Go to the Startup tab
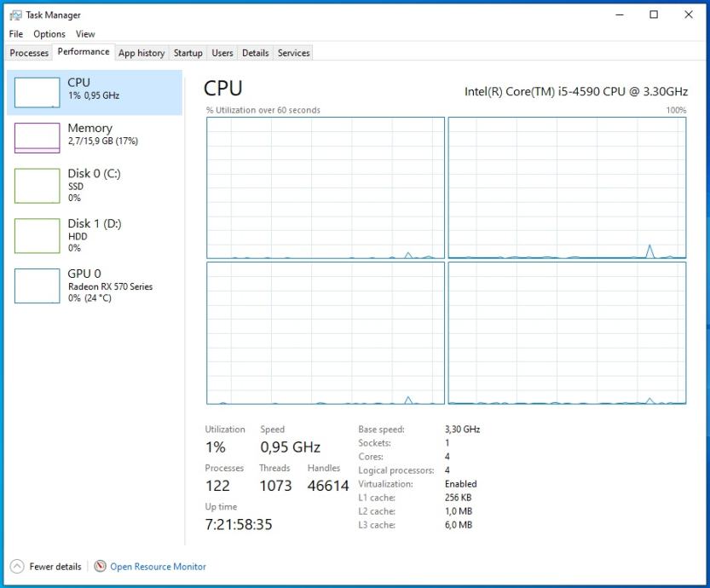This screenshot has height=588, width=710. click(x=188, y=53)
